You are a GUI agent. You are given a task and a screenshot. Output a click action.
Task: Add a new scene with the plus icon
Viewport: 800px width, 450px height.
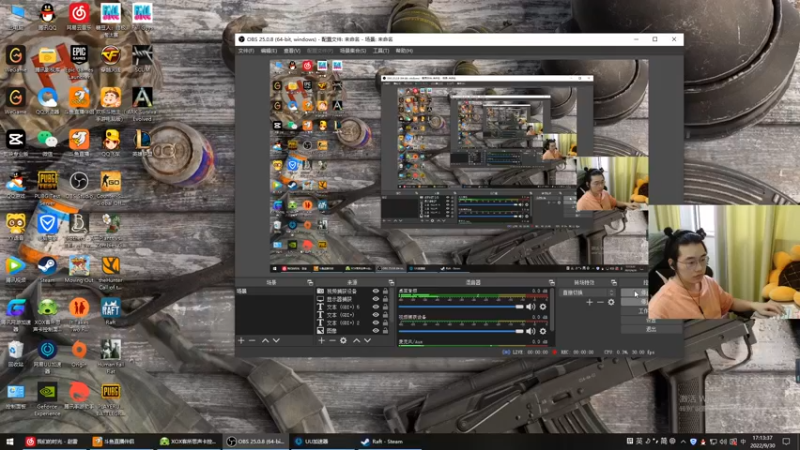pyautogui.click(x=241, y=340)
